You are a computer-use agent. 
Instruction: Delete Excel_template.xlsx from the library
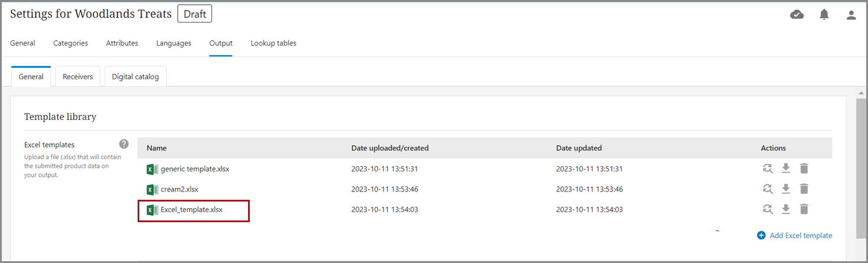(x=804, y=209)
